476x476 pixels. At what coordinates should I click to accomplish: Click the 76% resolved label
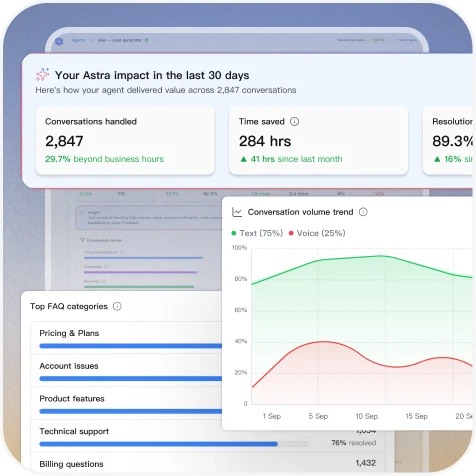coord(354,443)
